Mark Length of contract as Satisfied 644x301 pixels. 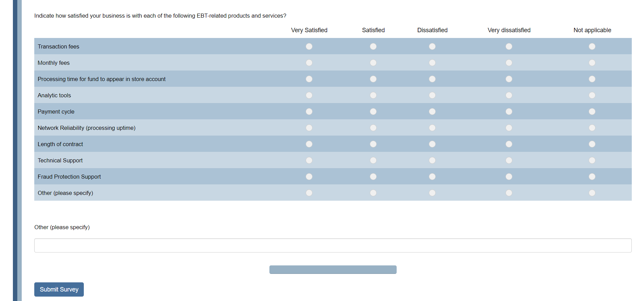click(373, 144)
